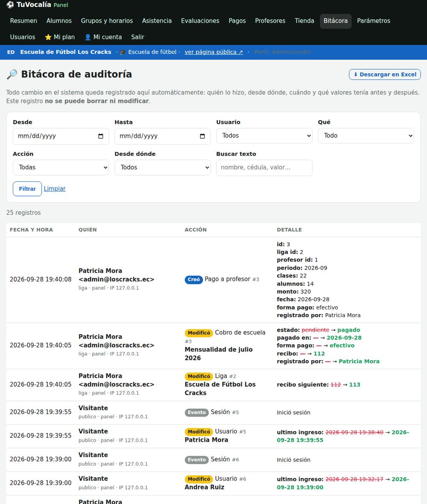Screen dimensions: 427x504
Task: Click the 25 registros count text
Action: tap(23, 213)
